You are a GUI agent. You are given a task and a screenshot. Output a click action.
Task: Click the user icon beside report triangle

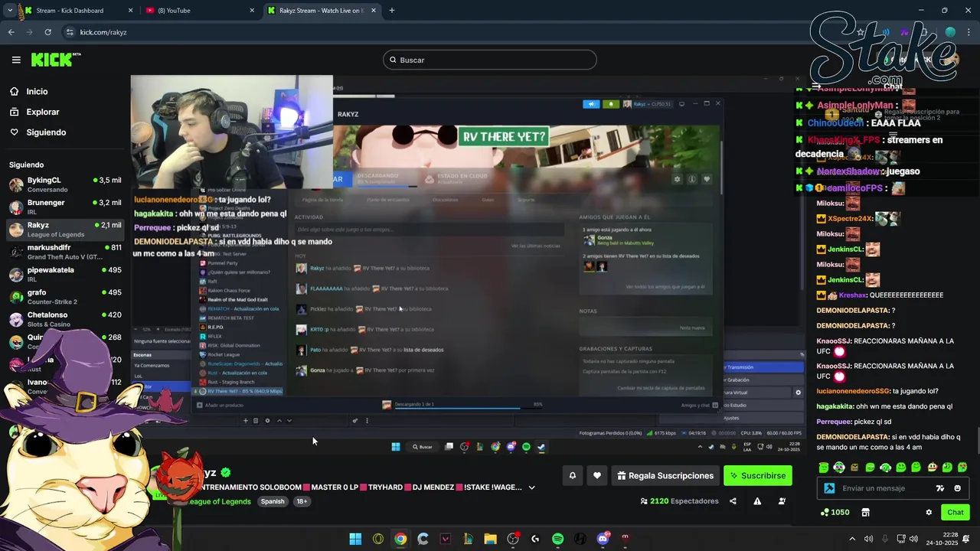[x=782, y=501]
